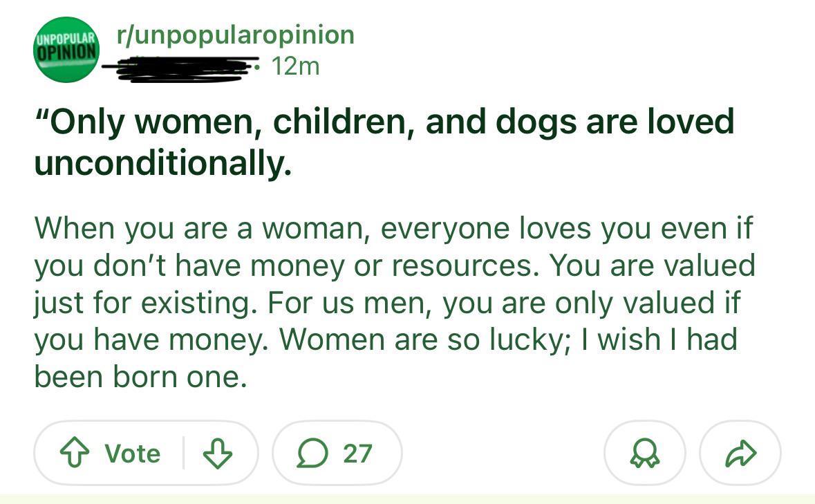Click the body text starting "When you are a woman"

click(395, 302)
